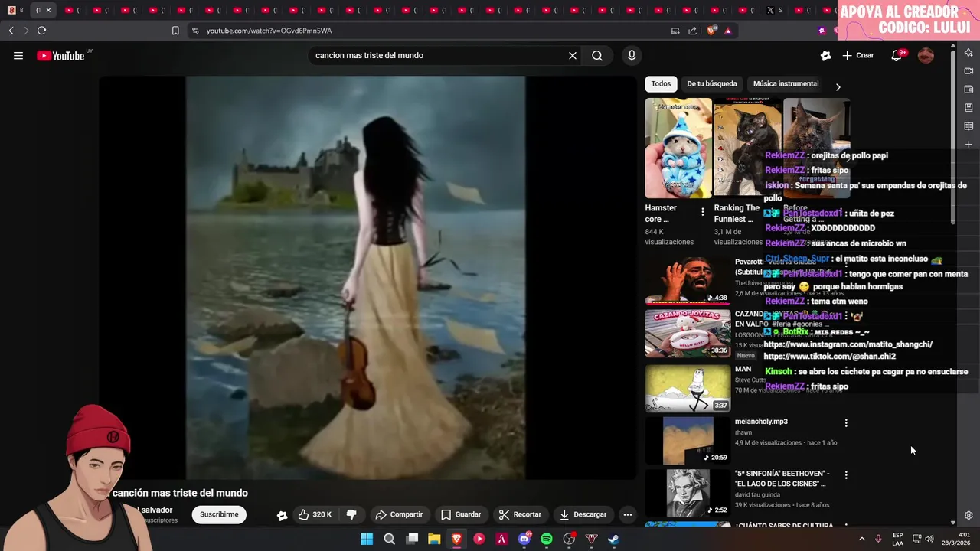
Task: Open Hamster core short thumbnail
Action: pyautogui.click(x=678, y=148)
